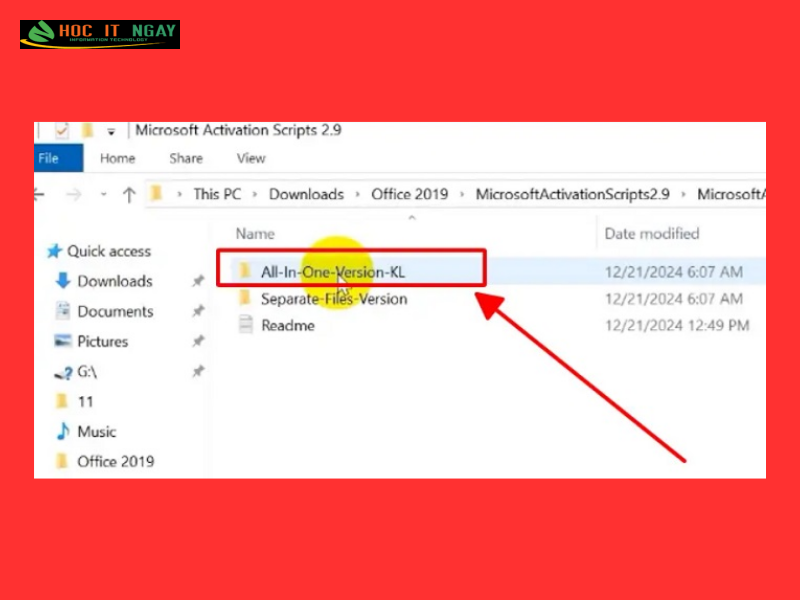Sort by the Date modified column header

652,234
